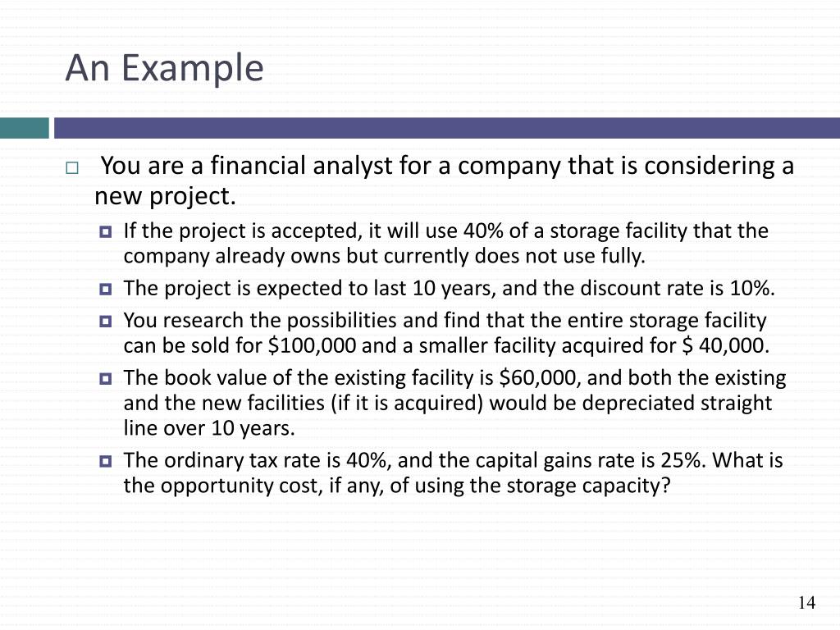The image size is (840, 630).
Task: Click the hollow square bullet before 'You are'
Action: [72, 167]
